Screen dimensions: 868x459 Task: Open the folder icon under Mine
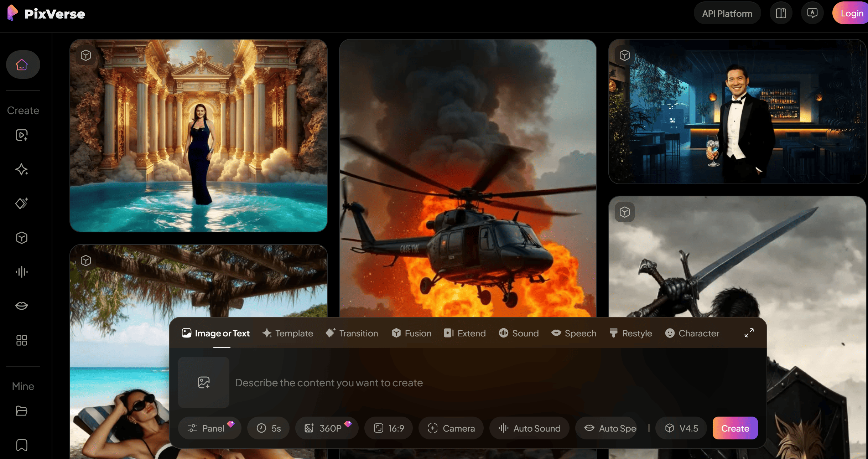(x=22, y=411)
